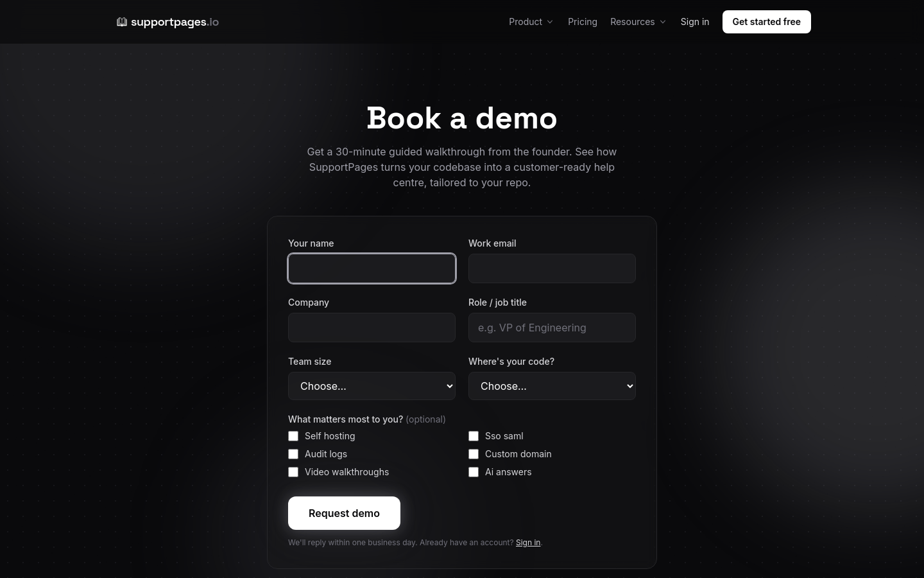Expand the Resources menu

pos(638,22)
